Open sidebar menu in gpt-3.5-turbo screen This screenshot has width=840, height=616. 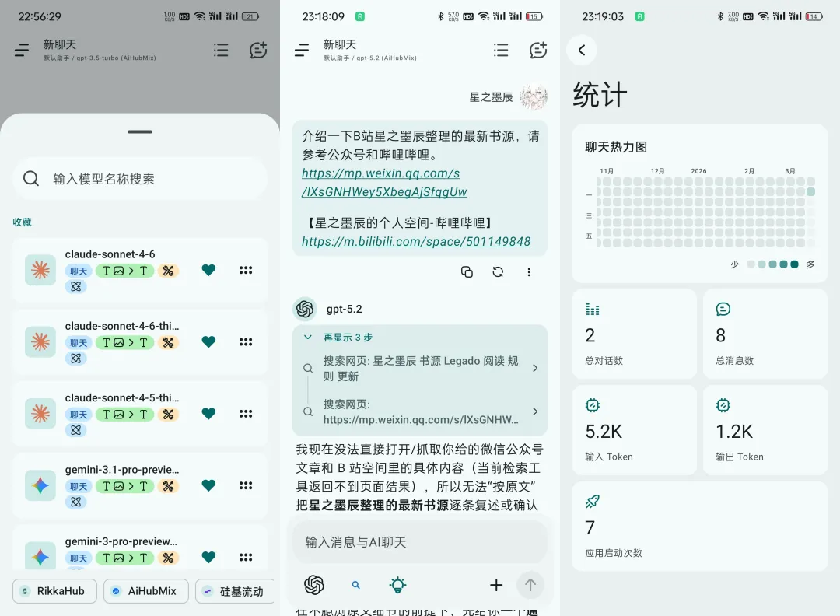pos(22,51)
